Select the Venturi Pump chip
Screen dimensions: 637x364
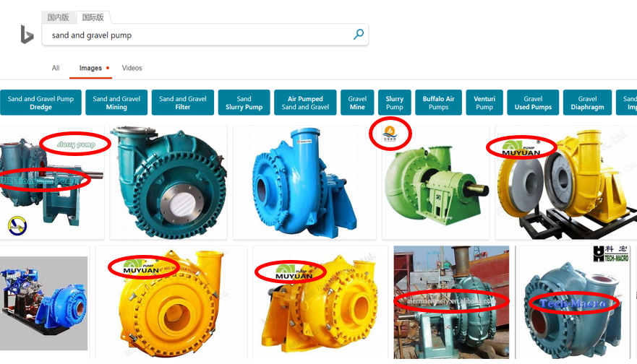tap(484, 103)
